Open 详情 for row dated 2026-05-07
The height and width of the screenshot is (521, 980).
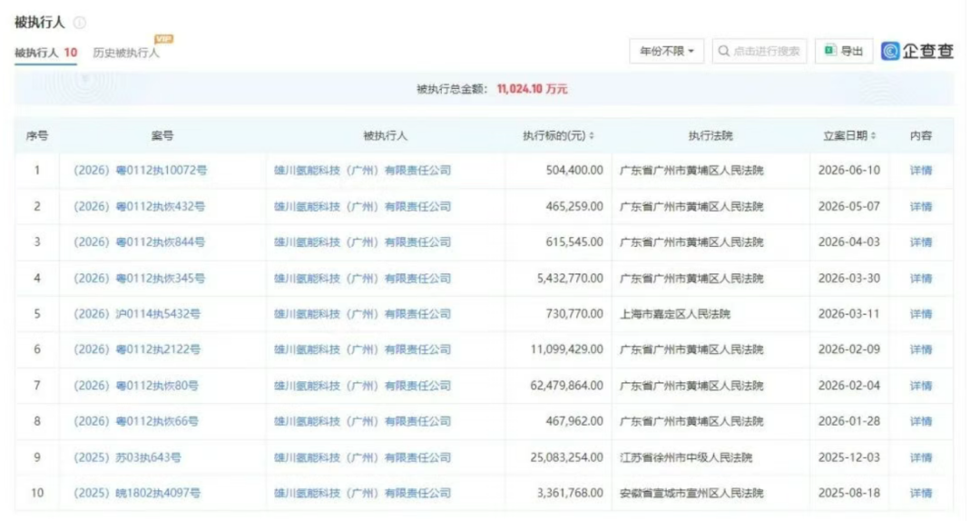point(921,206)
